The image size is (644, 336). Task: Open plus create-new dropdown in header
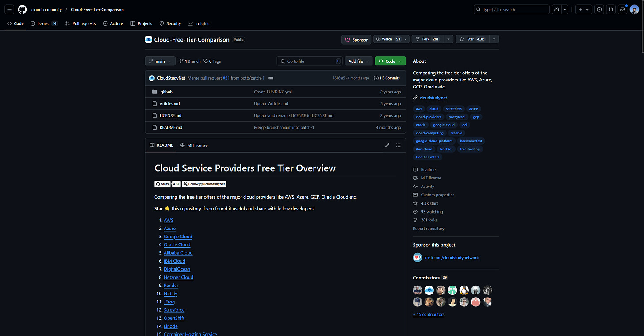click(x=584, y=9)
